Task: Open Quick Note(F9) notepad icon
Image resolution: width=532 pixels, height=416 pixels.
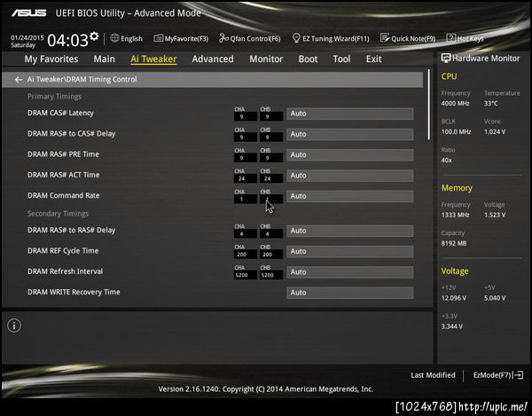Action: [x=385, y=38]
